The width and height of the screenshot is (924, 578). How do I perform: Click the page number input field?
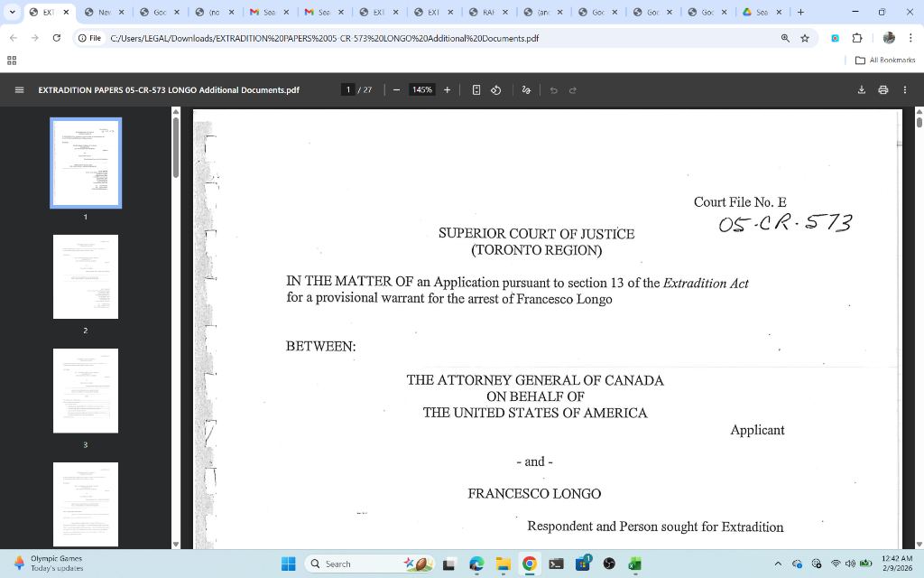click(348, 90)
